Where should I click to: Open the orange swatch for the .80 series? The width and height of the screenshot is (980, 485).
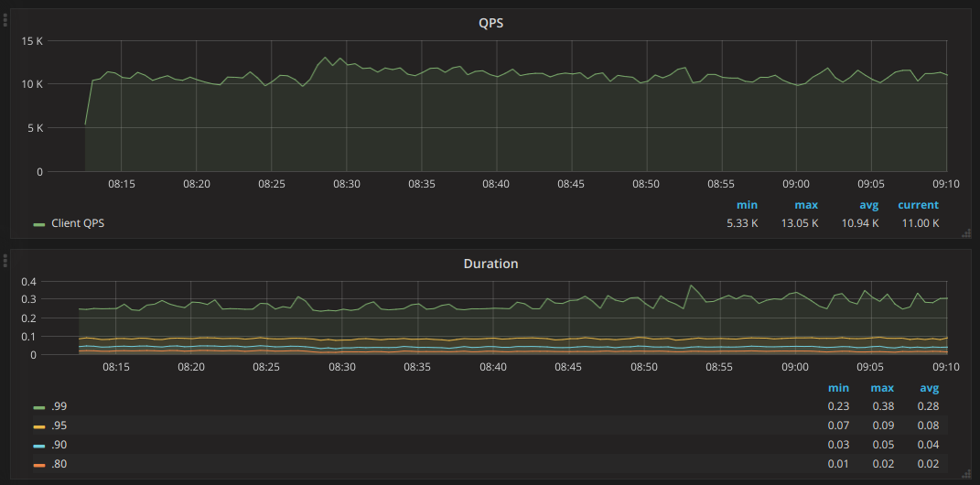[39, 465]
